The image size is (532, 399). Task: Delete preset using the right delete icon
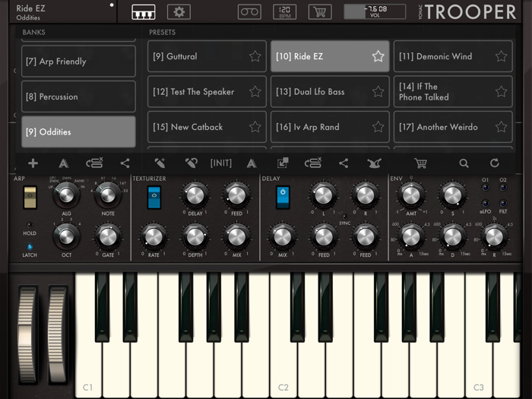click(313, 163)
